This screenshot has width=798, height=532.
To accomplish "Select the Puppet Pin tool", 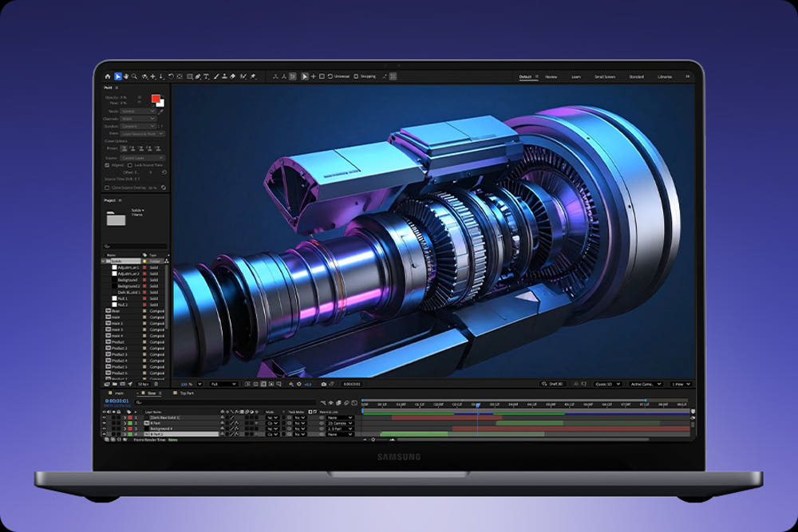I will (x=253, y=77).
